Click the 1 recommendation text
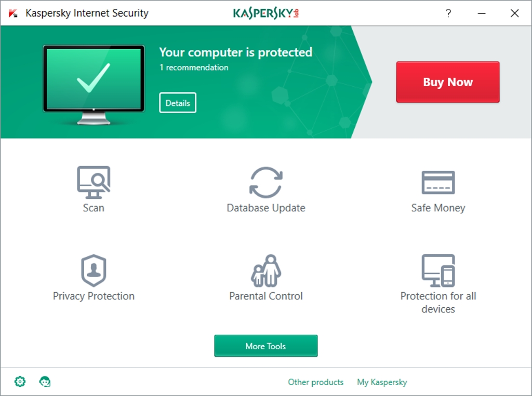Screen dimensions: 532x396 194,67
